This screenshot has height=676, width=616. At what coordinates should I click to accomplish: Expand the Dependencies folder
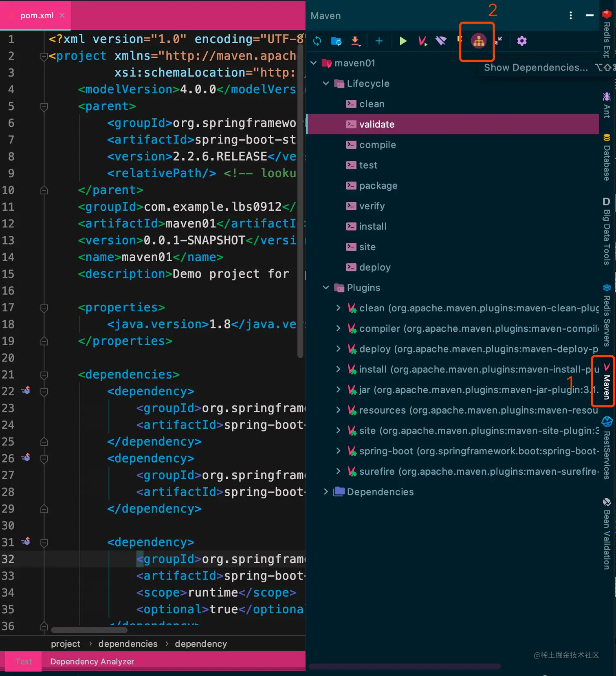[326, 491]
